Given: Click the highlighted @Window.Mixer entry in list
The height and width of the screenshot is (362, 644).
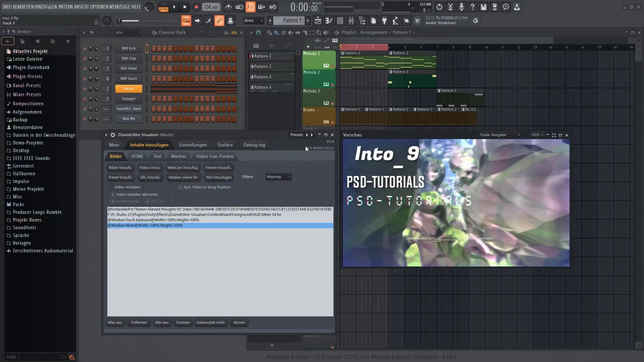Looking at the screenshot, I should 145,226.
